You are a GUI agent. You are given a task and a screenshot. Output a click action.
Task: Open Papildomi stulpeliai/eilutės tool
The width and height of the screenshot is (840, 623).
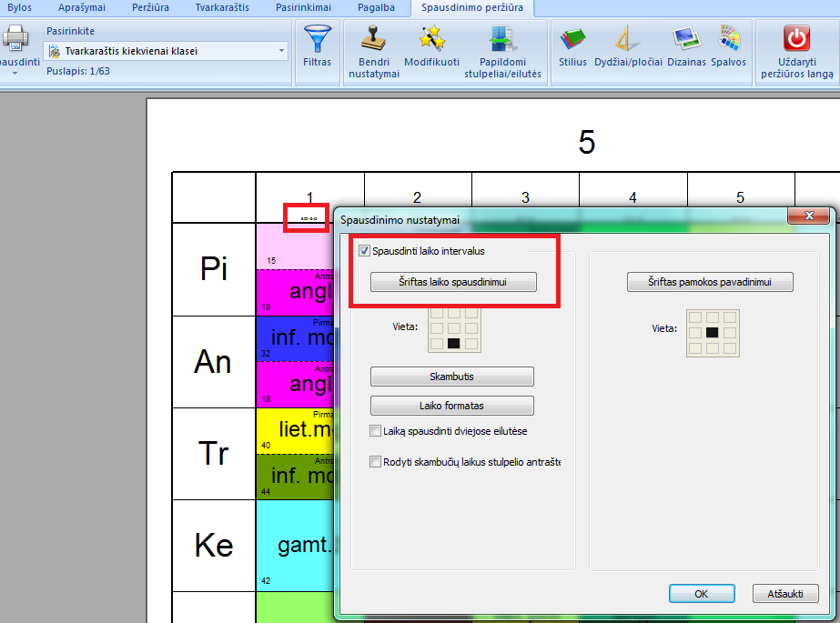click(x=502, y=40)
